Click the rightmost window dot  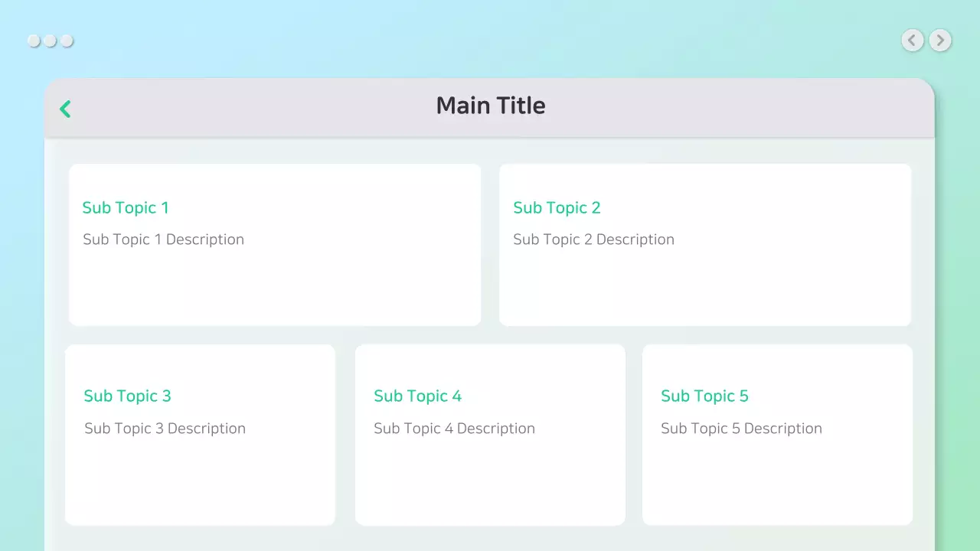pyautogui.click(x=67, y=41)
